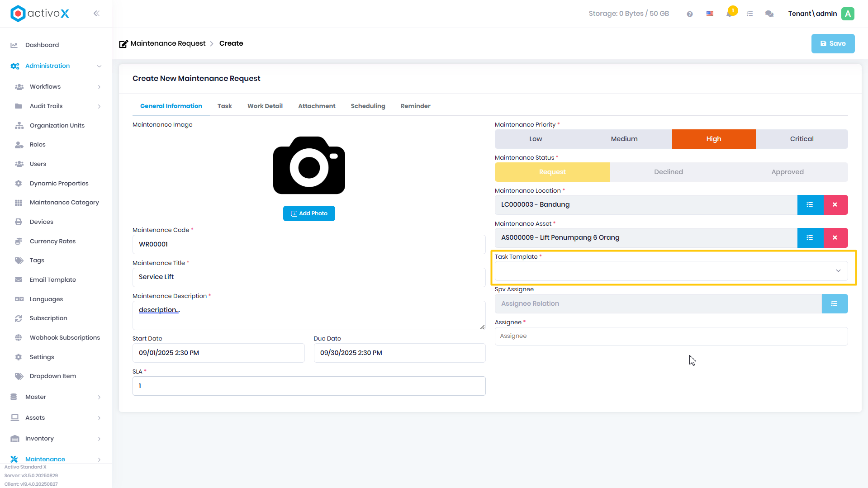Set status to Declined

click(x=669, y=172)
